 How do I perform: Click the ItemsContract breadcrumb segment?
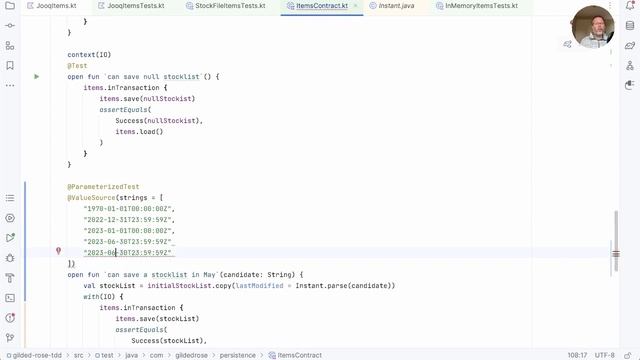click(x=295, y=355)
